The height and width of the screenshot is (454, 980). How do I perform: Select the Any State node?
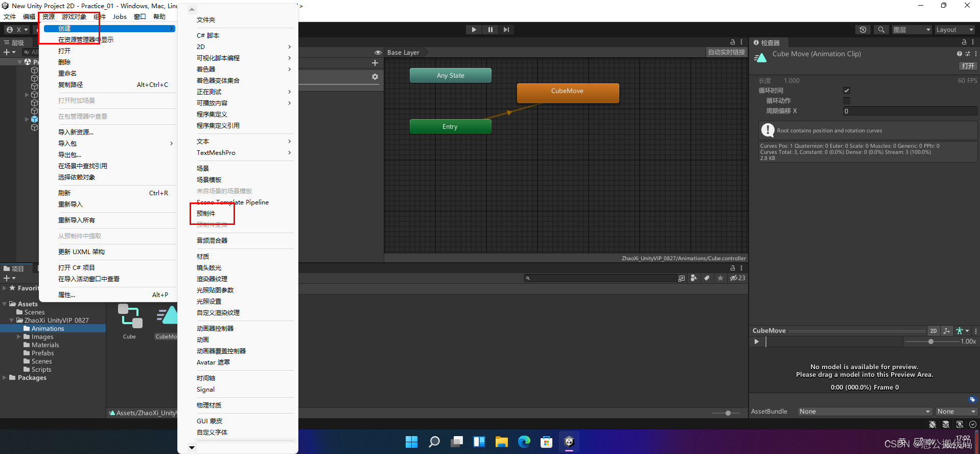pos(451,75)
